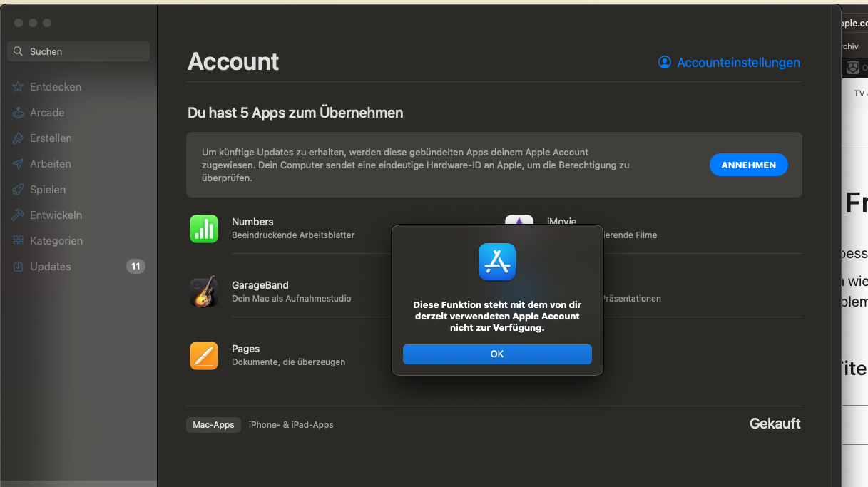868x487 pixels.
Task: Click the Arbeiten paper plane icon
Action: (x=18, y=164)
